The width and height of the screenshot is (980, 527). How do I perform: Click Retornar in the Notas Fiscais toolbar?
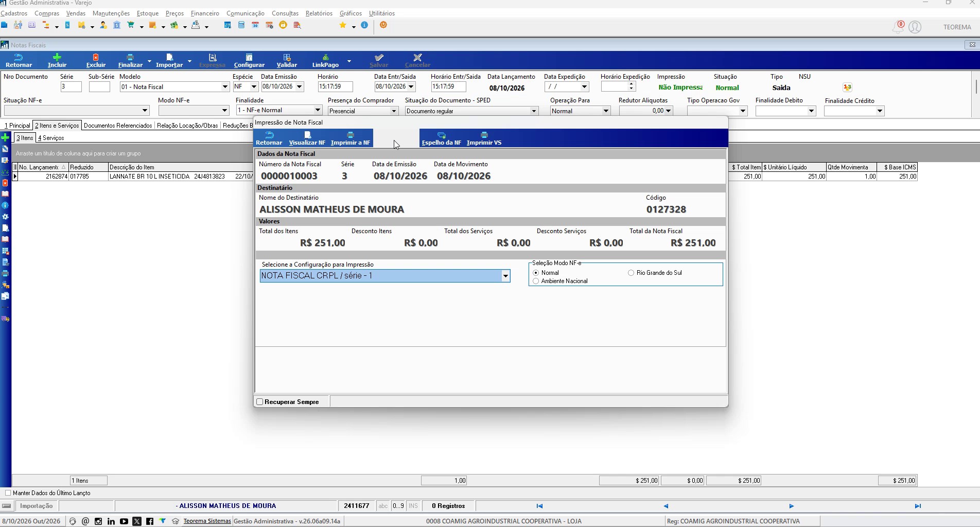19,60
